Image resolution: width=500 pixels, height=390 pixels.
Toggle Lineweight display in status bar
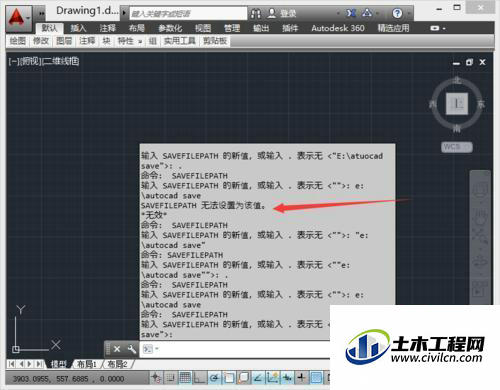pos(301,378)
